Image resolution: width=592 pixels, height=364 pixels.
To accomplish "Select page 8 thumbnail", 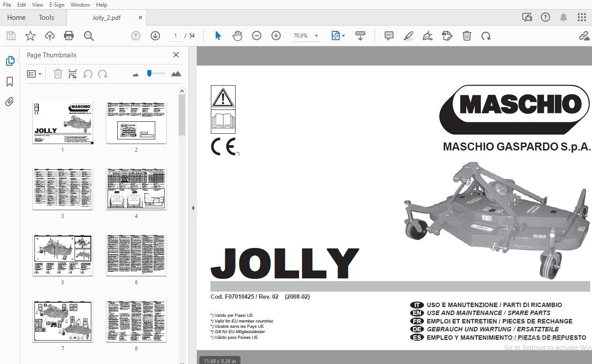I will pos(136,321).
